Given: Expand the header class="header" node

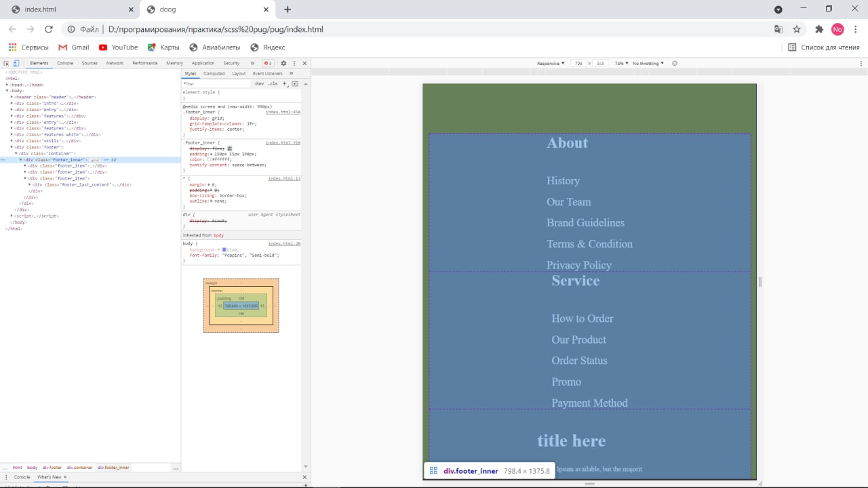Looking at the screenshot, I should click(12, 97).
